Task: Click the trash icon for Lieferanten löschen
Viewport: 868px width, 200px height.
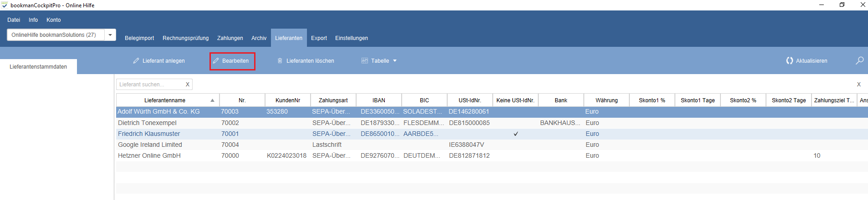Action: coord(280,60)
